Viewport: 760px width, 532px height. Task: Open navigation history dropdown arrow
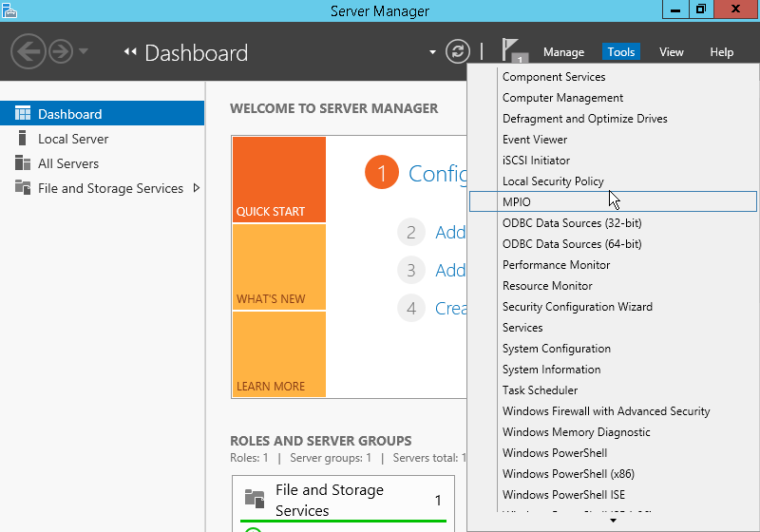coord(84,50)
